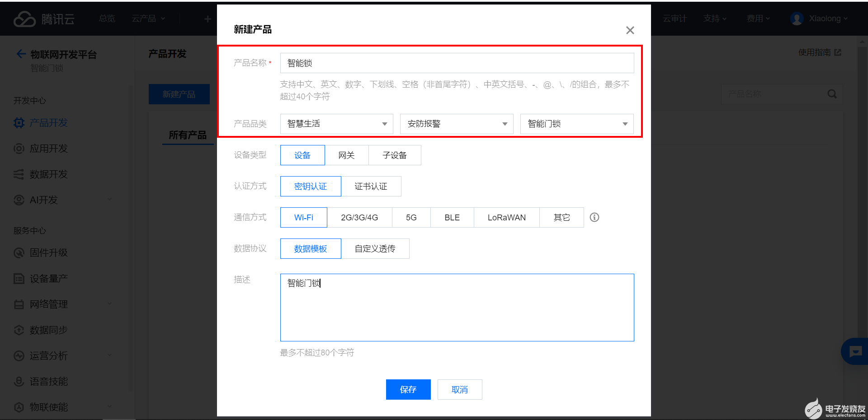Open the 使用指南 guide link
Image resolution: width=868 pixels, height=420 pixels.
tap(815, 52)
